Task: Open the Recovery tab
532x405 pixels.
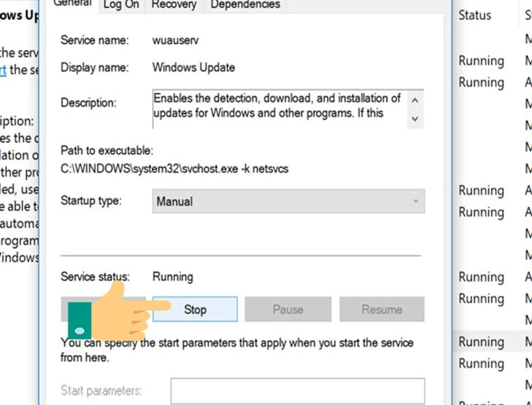Action: pos(174,4)
